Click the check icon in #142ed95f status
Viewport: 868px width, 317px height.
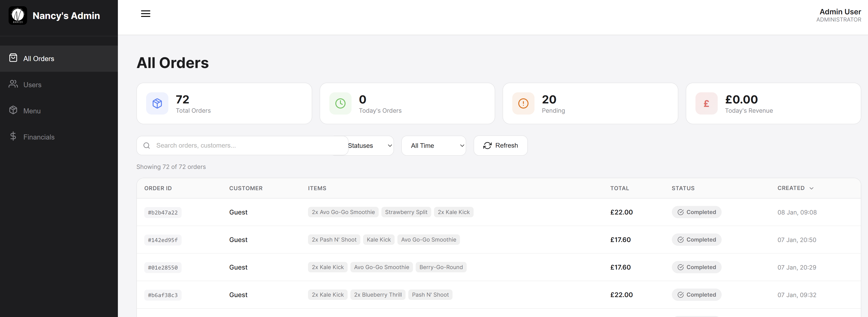[x=680, y=240]
